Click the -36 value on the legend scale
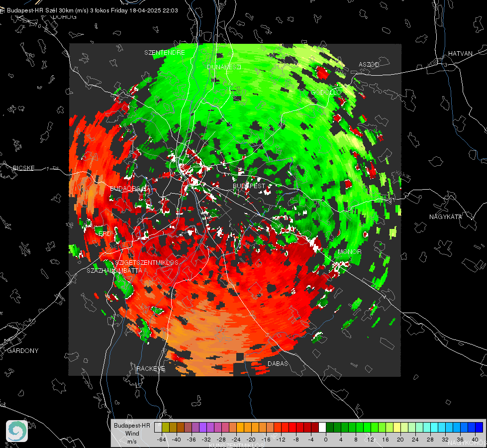The height and width of the screenshot is (448, 487). (x=191, y=440)
